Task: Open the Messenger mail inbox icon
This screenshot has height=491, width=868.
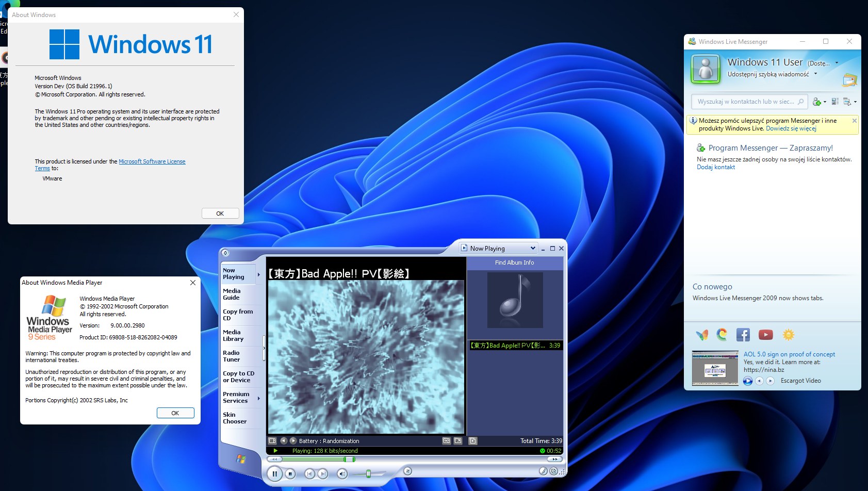Action: click(849, 80)
